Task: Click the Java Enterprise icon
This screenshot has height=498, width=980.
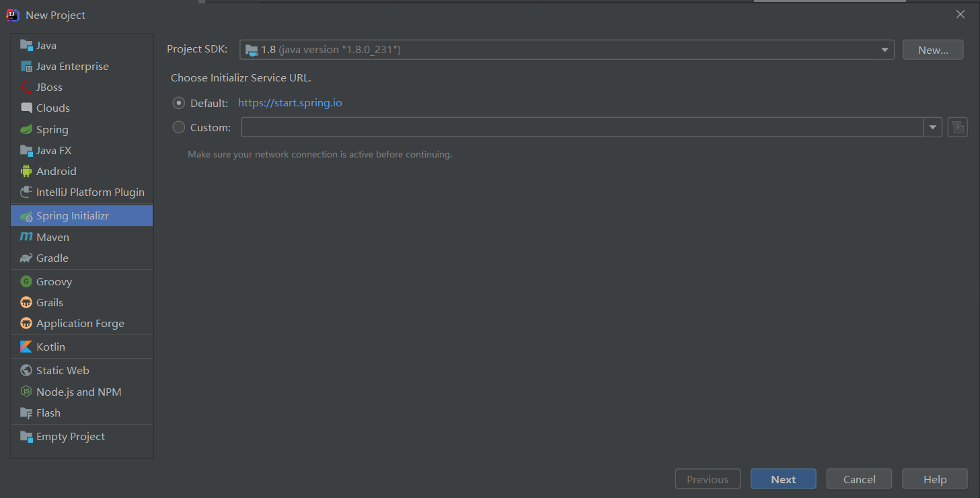Action: tap(26, 66)
